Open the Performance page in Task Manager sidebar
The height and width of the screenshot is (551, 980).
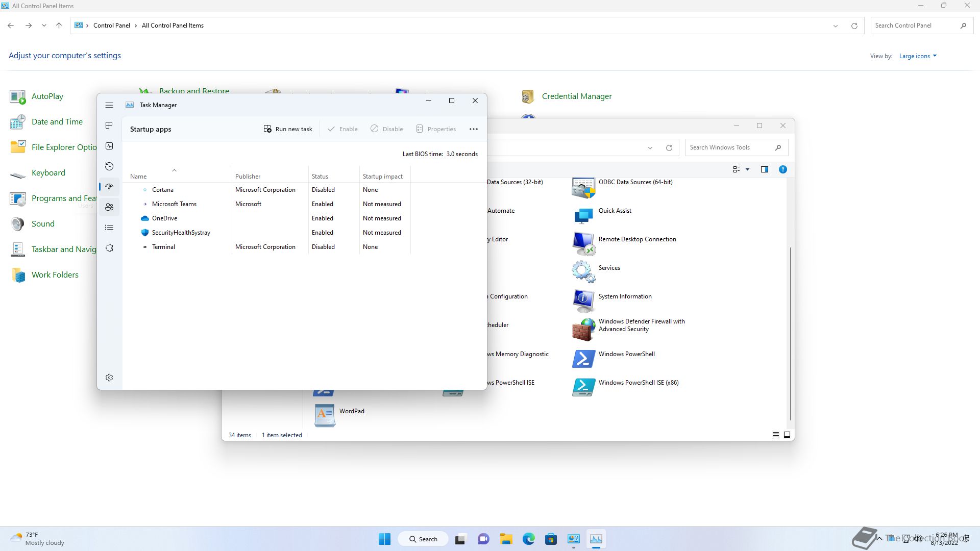pyautogui.click(x=109, y=146)
